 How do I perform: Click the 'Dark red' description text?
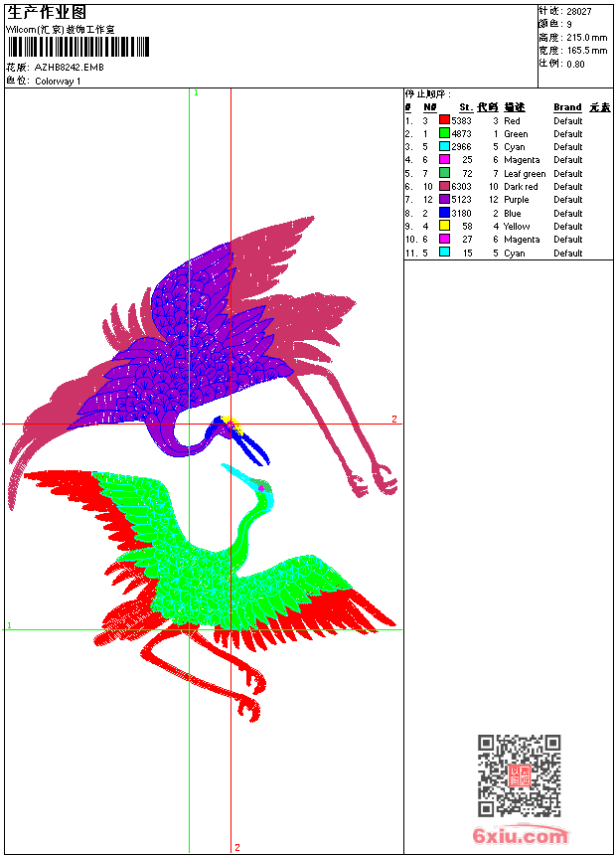tap(521, 187)
